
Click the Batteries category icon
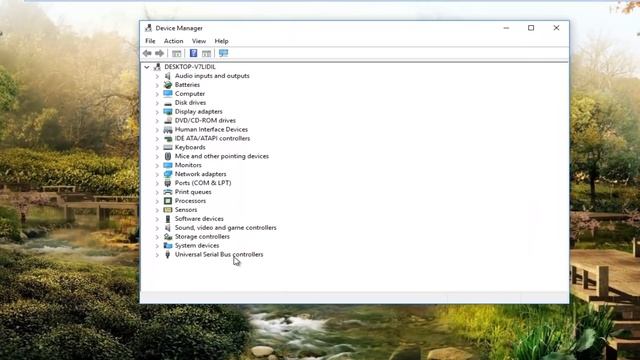(x=168, y=85)
